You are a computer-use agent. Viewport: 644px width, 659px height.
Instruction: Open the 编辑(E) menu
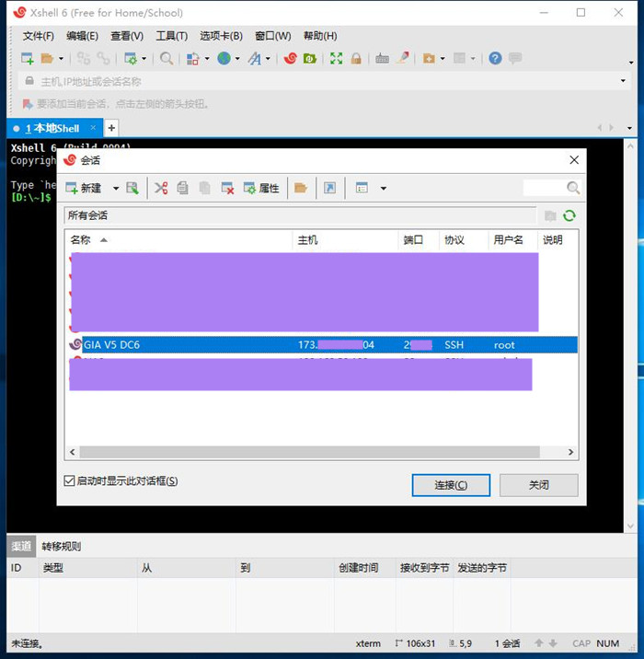[x=82, y=36]
